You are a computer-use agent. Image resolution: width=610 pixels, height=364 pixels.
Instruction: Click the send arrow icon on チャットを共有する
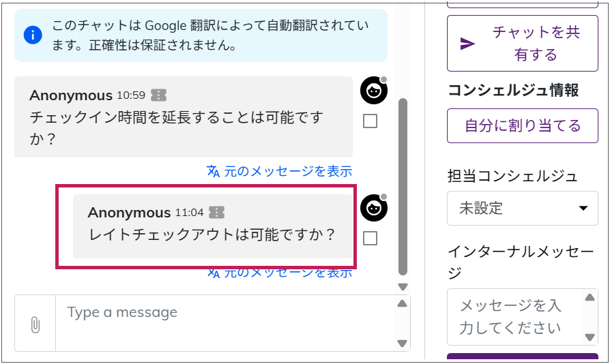coord(467,44)
